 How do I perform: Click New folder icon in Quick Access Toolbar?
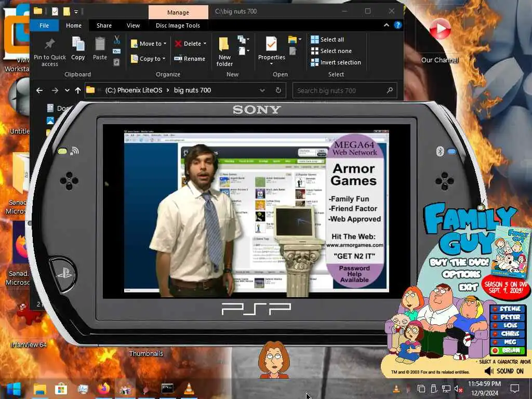coord(66,11)
